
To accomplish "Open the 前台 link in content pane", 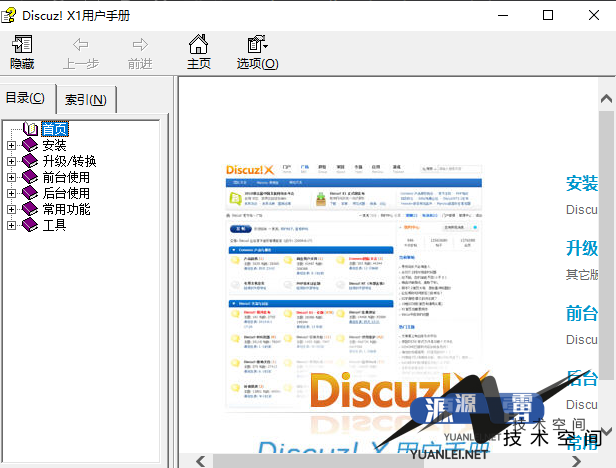I will pos(582,314).
